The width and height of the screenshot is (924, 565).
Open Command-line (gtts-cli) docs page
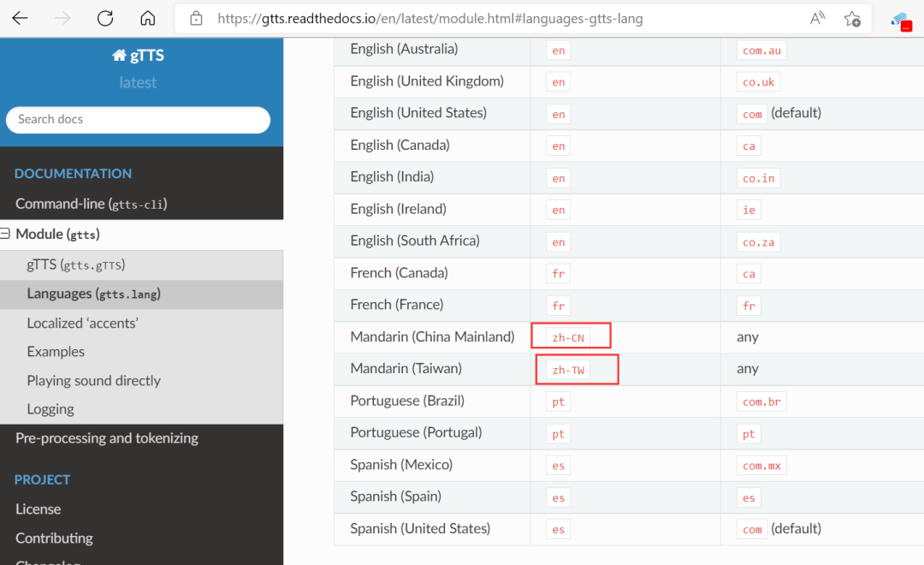91,204
